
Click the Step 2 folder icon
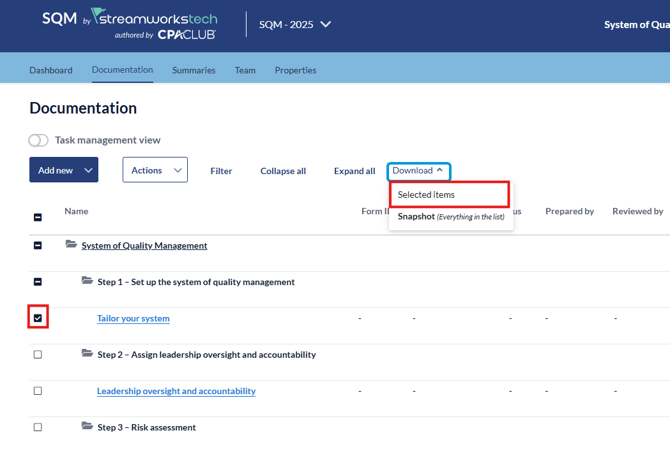(x=88, y=354)
